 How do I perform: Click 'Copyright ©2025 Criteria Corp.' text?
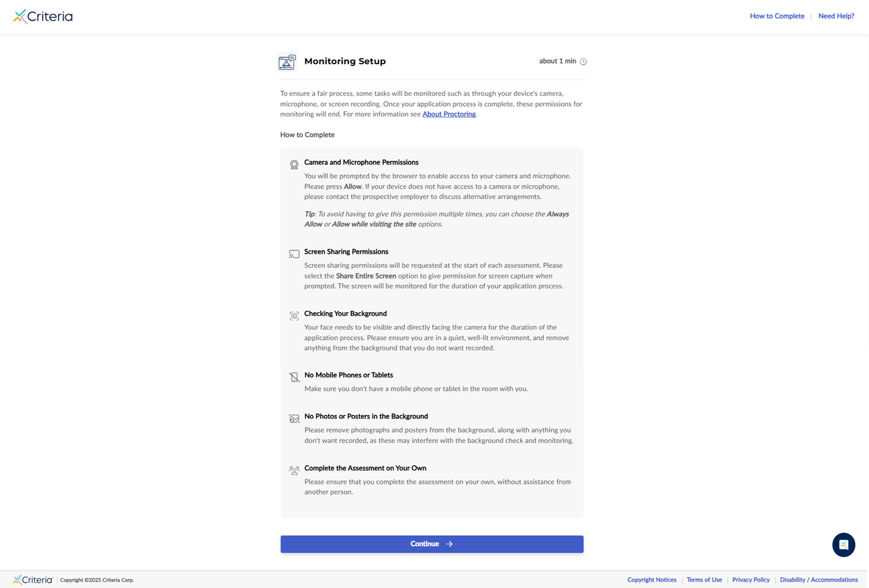97,580
